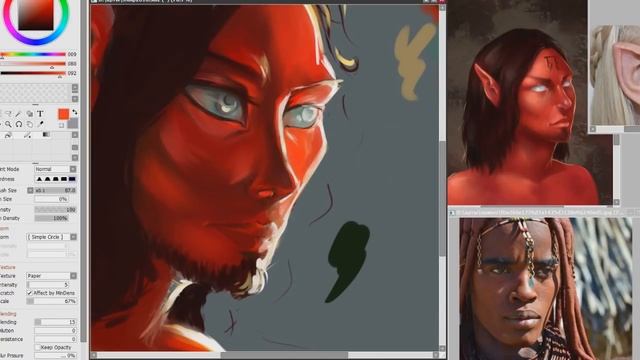
Task: Select the Hand pan tool
Action: [x=29, y=124]
